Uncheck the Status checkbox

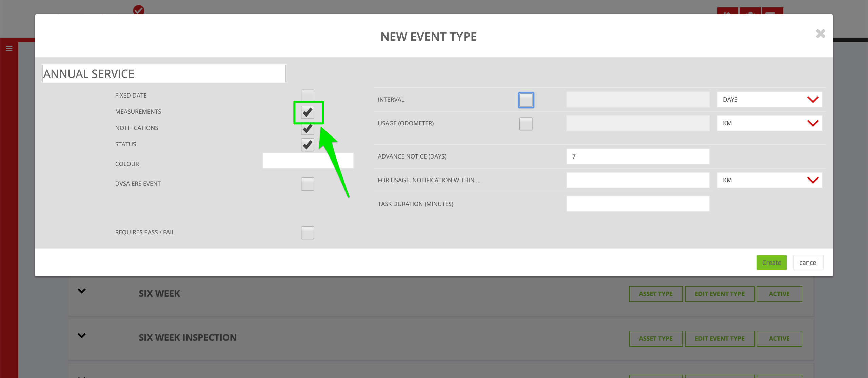coord(308,145)
